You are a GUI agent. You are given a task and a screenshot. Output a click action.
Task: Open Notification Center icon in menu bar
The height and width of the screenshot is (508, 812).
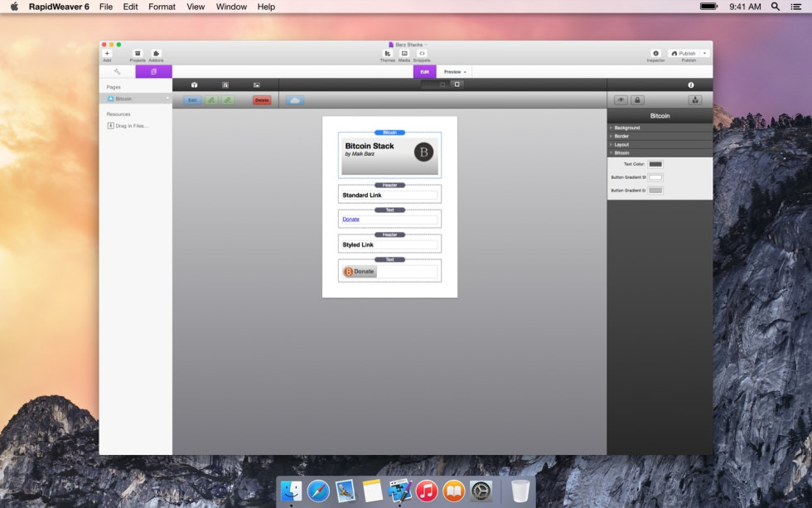(796, 7)
